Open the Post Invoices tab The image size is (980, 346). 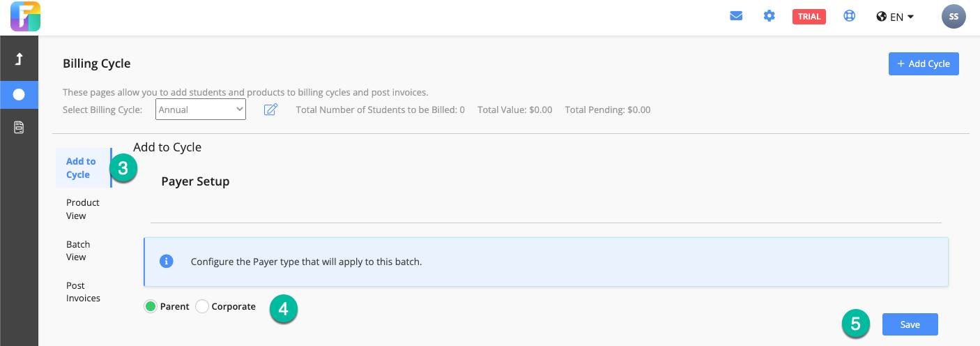pyautogui.click(x=83, y=292)
